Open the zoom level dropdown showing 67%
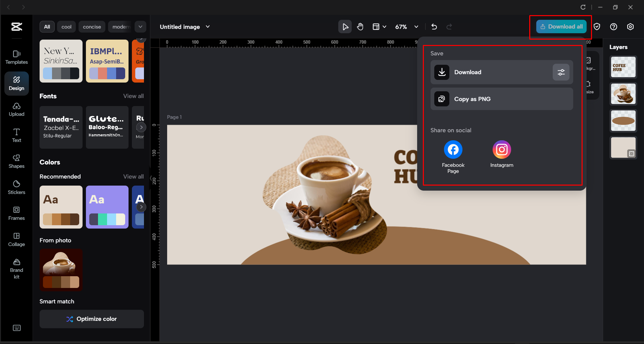The width and height of the screenshot is (644, 344). coord(406,27)
